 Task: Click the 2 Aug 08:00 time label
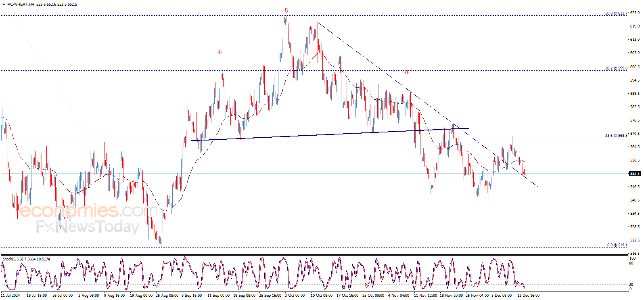click(88, 296)
